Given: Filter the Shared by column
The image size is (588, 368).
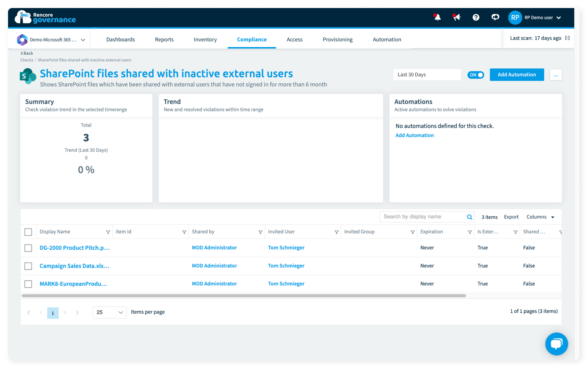Looking at the screenshot, I should pyautogui.click(x=260, y=232).
